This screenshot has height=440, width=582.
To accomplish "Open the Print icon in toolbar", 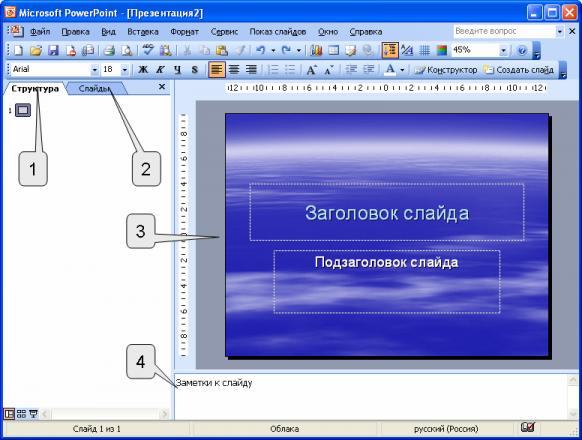I will click(109, 50).
